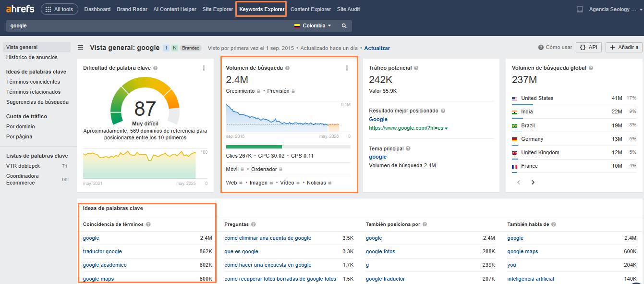This screenshot has height=284, width=644.
Task: Click the notifications monitor icon in header
Action: pos(580,9)
